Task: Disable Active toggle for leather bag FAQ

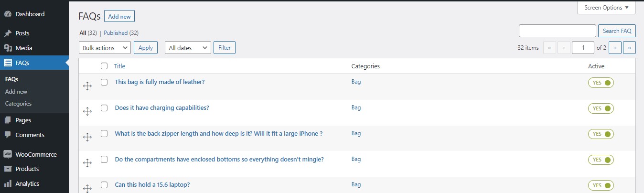Action: (601, 83)
